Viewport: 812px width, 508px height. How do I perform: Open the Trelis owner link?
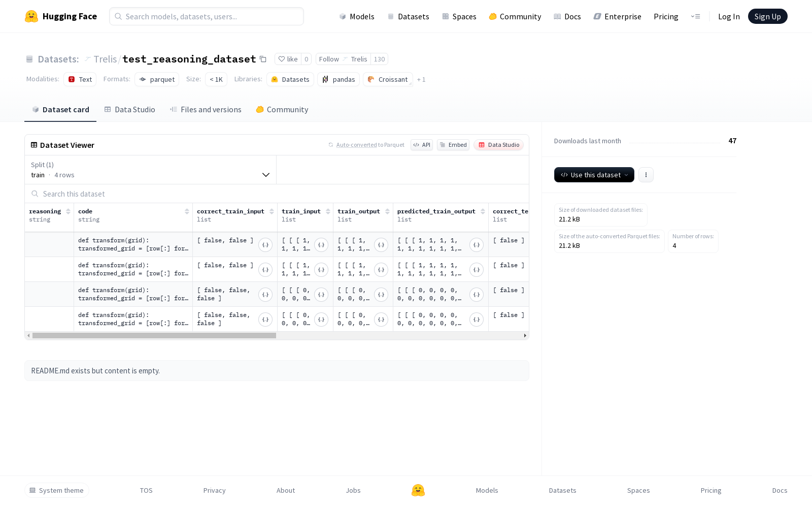pyautogui.click(x=105, y=59)
